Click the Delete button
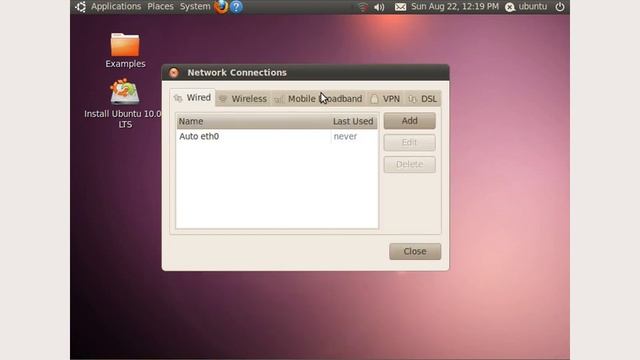Image resolution: width=640 pixels, height=360 pixels. click(409, 164)
